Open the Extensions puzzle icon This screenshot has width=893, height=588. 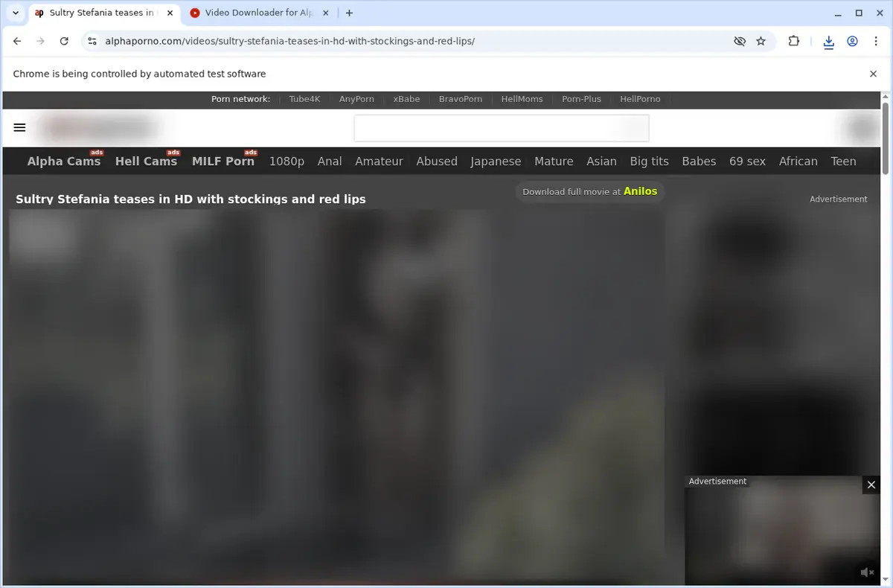click(x=794, y=42)
